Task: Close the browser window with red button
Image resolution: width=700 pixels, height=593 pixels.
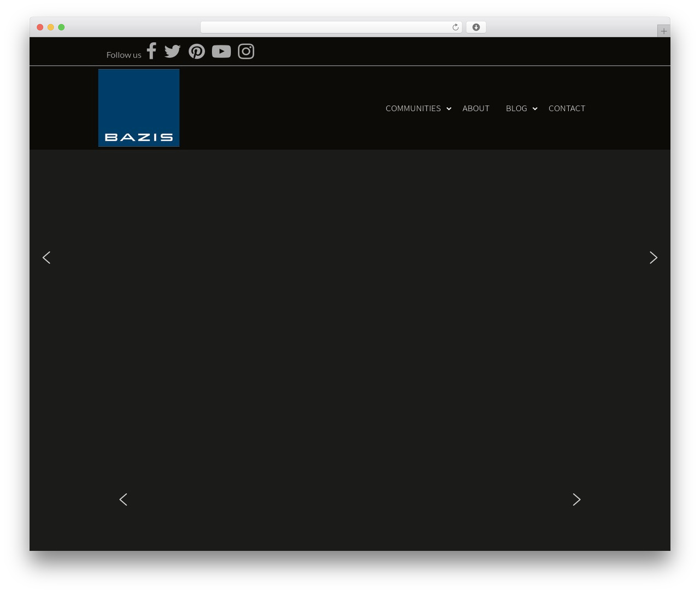Action: tap(40, 27)
